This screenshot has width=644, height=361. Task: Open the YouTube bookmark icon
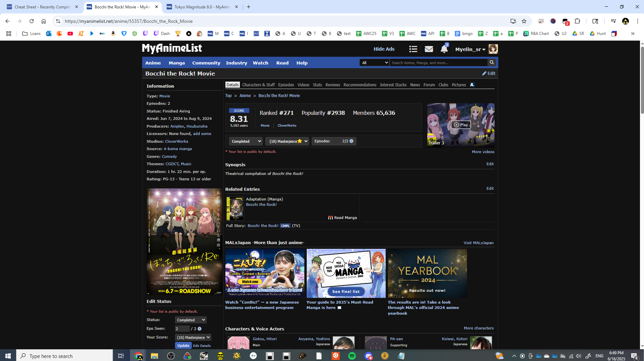[70, 34]
